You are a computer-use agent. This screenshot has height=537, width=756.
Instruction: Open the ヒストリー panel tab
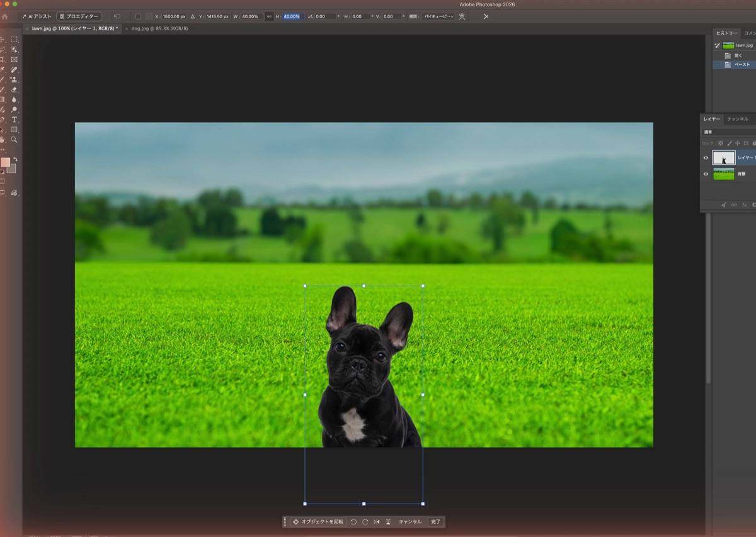726,33
